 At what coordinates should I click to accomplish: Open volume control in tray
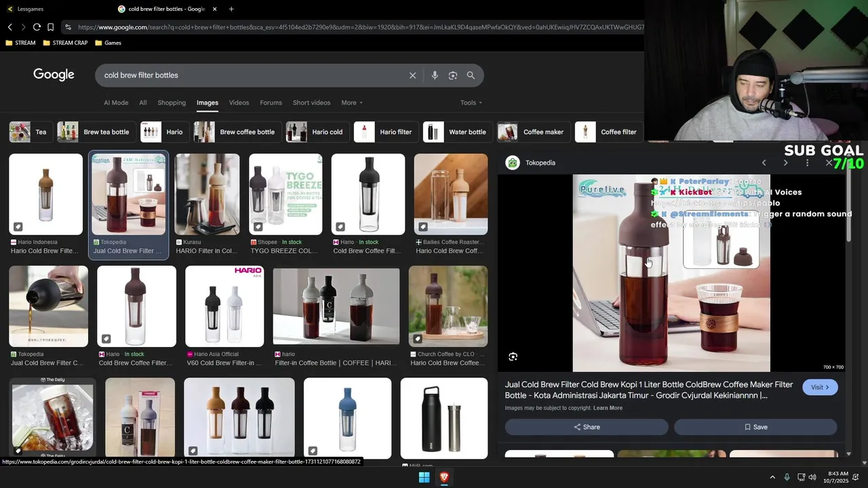click(812, 477)
